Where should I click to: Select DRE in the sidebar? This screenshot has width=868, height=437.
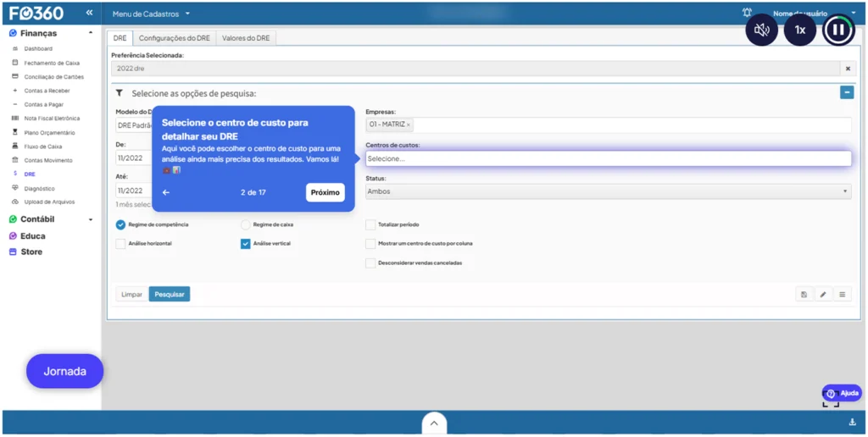[30, 174]
